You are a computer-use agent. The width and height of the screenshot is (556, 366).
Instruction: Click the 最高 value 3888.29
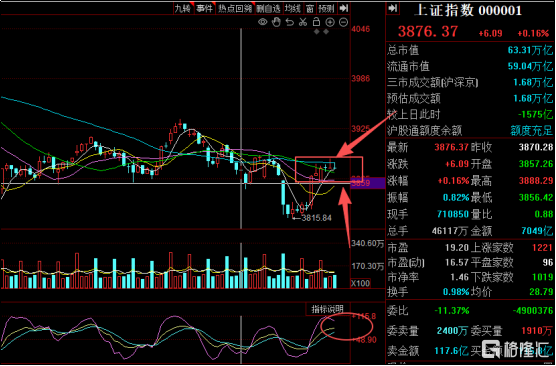pos(535,181)
